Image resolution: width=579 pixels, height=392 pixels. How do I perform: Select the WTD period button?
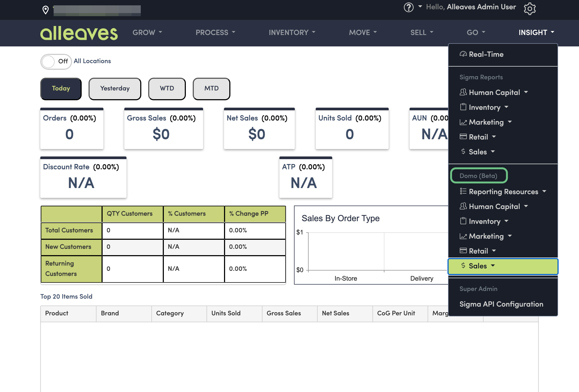click(167, 89)
